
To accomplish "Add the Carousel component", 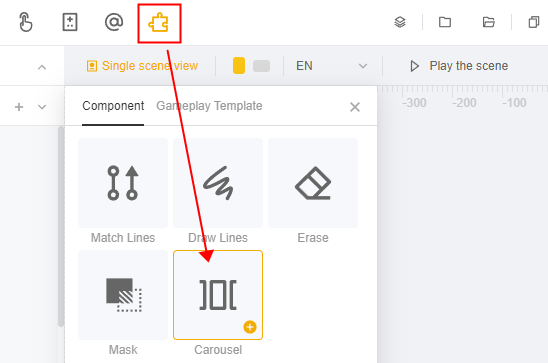I will [x=218, y=295].
